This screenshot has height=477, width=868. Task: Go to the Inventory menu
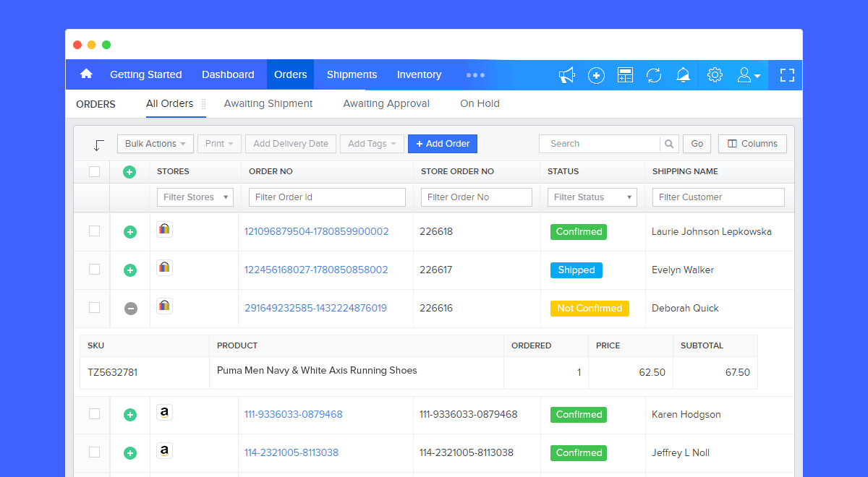[x=419, y=75]
